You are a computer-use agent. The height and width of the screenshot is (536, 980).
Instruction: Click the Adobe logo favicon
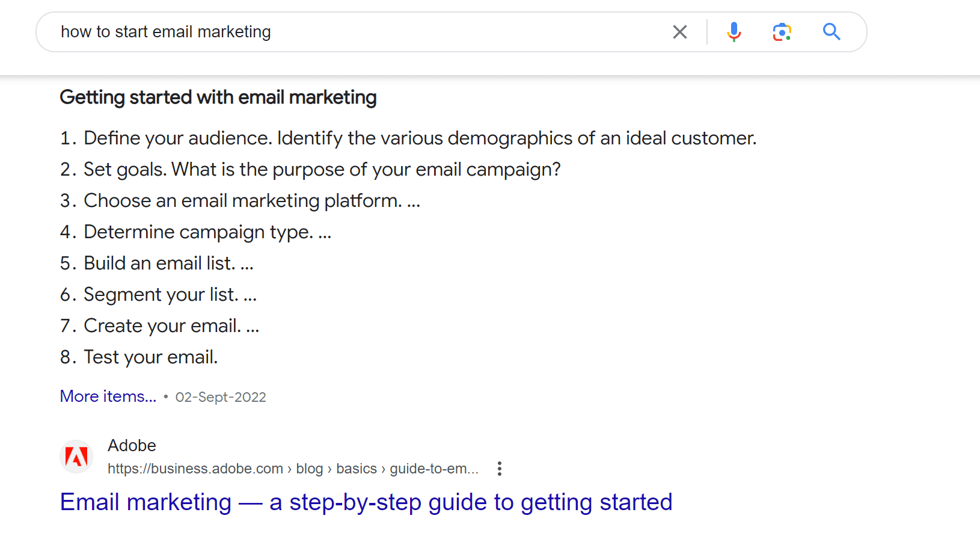77,457
